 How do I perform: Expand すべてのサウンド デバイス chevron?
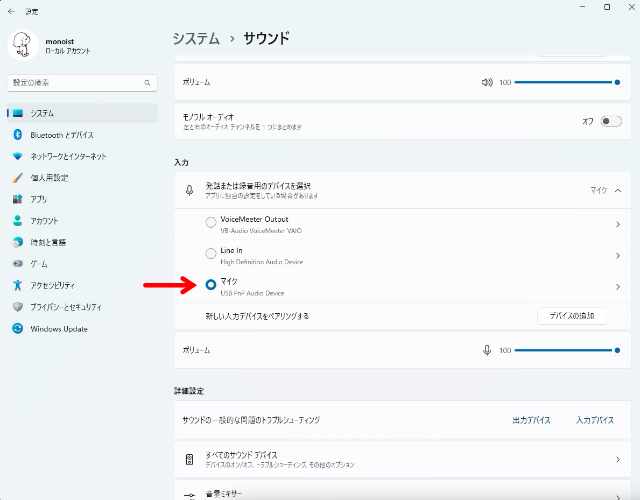point(618,460)
